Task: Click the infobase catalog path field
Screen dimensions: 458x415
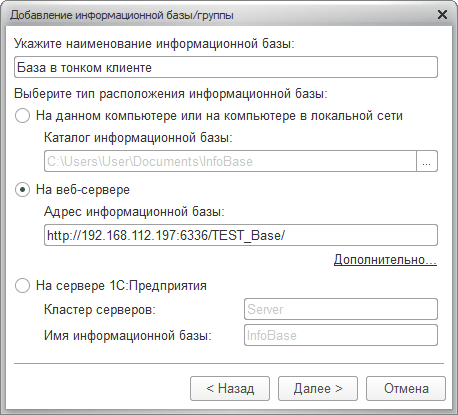Action: [x=230, y=161]
